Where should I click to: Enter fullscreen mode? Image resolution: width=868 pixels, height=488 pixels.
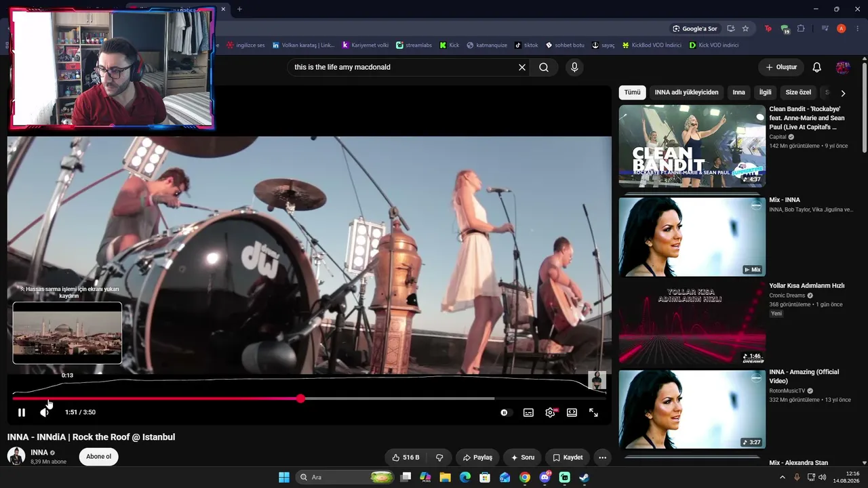[x=593, y=412]
